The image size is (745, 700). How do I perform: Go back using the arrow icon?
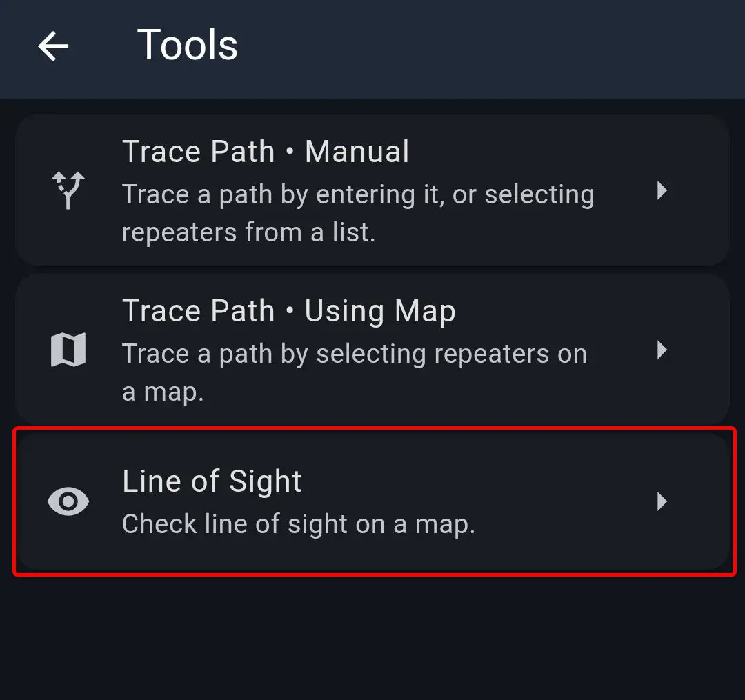53,46
